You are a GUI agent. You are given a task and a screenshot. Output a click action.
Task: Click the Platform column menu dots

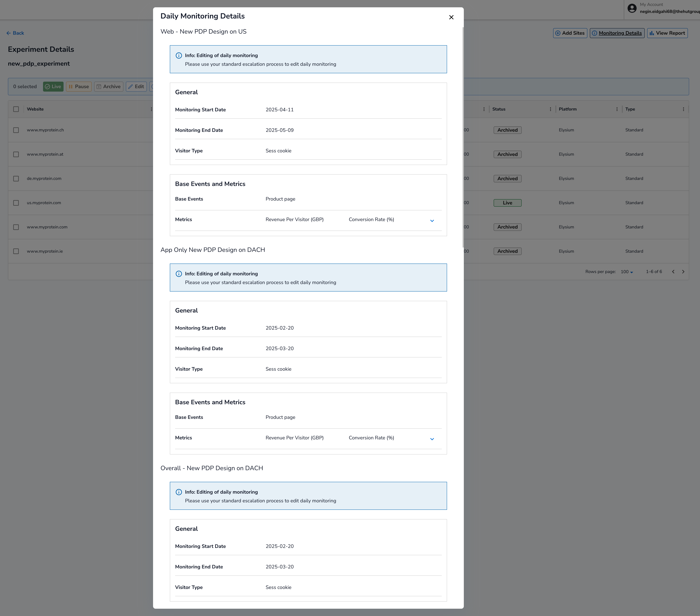617,109
